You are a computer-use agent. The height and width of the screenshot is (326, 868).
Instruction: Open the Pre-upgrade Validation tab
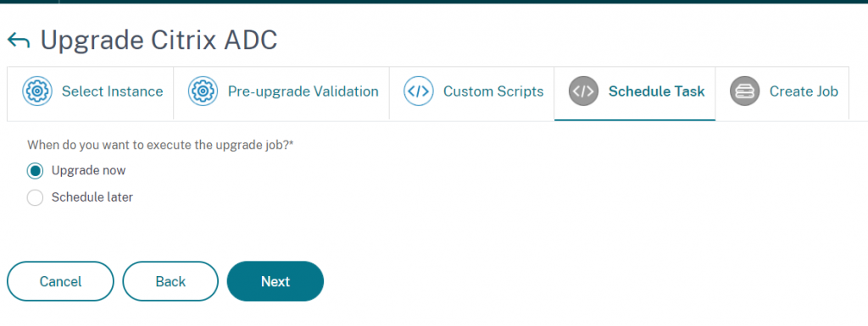[x=281, y=93]
